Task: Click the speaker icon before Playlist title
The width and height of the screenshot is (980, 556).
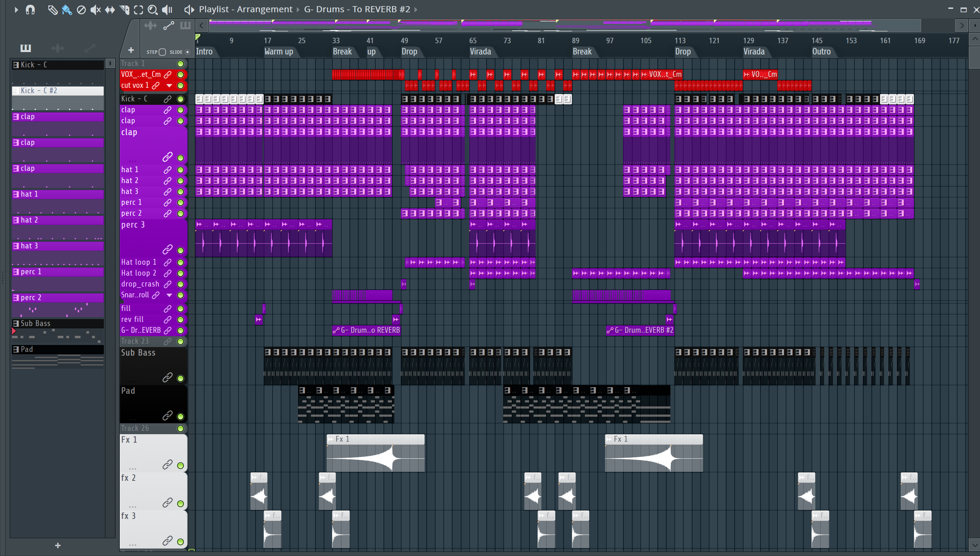Action: click(189, 10)
